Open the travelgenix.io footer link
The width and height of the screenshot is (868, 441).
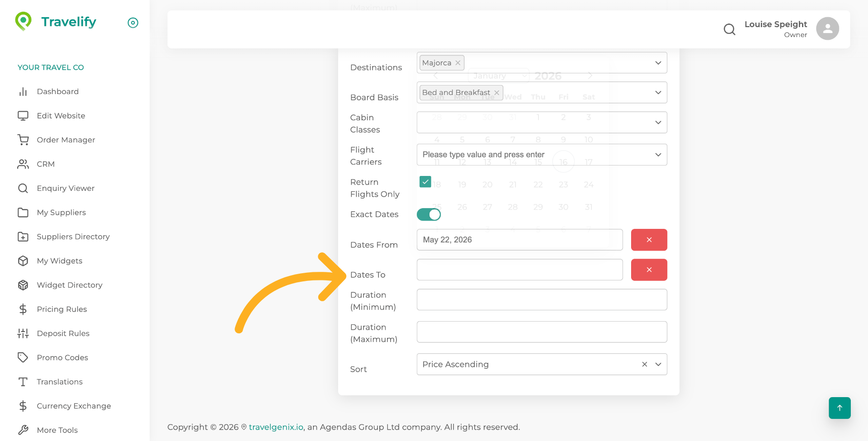point(276,427)
